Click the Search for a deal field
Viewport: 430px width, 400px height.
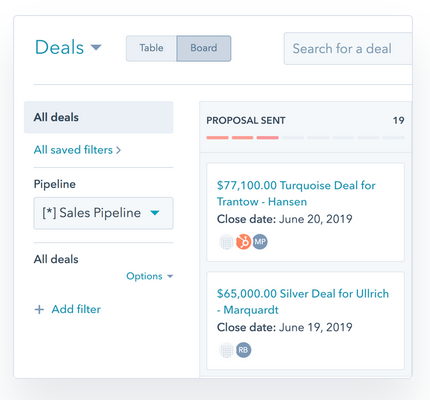coord(348,49)
